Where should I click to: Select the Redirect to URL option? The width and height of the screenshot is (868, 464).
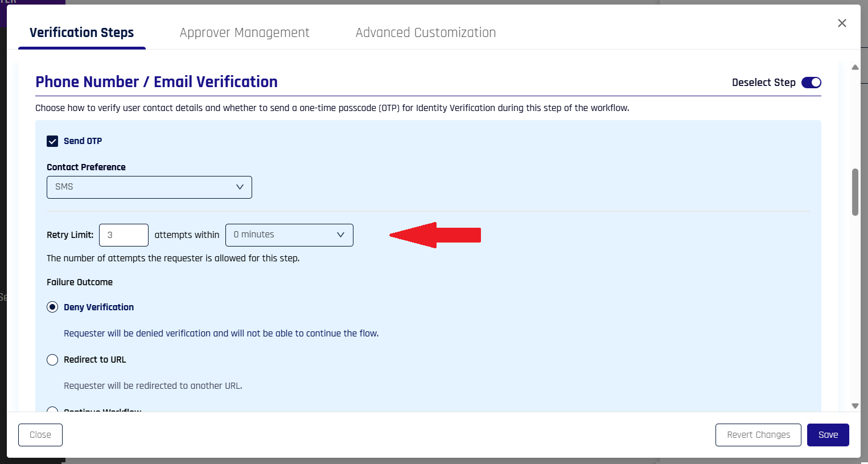52,360
